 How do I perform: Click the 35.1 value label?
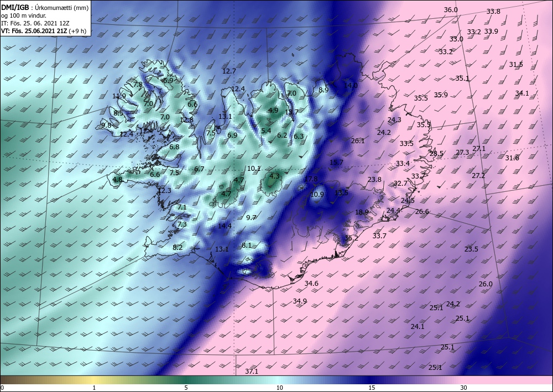pos(462,79)
